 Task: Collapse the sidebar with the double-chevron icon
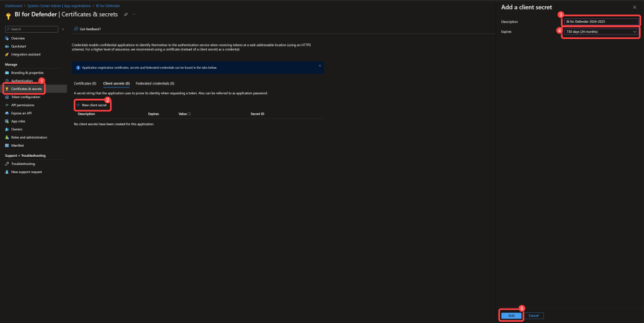pos(63,29)
